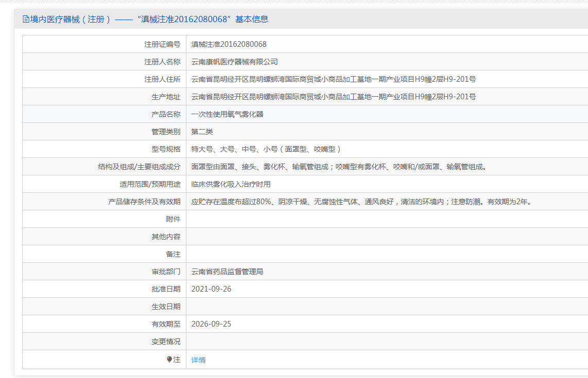588x378 pixels.
Task: Click the lightbulb icon beside 注
Action: (x=169, y=359)
